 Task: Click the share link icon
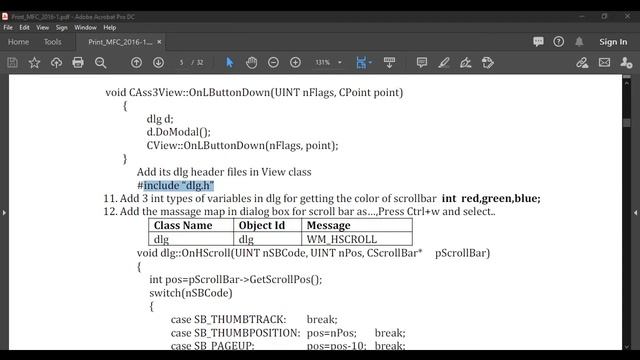[582, 62]
